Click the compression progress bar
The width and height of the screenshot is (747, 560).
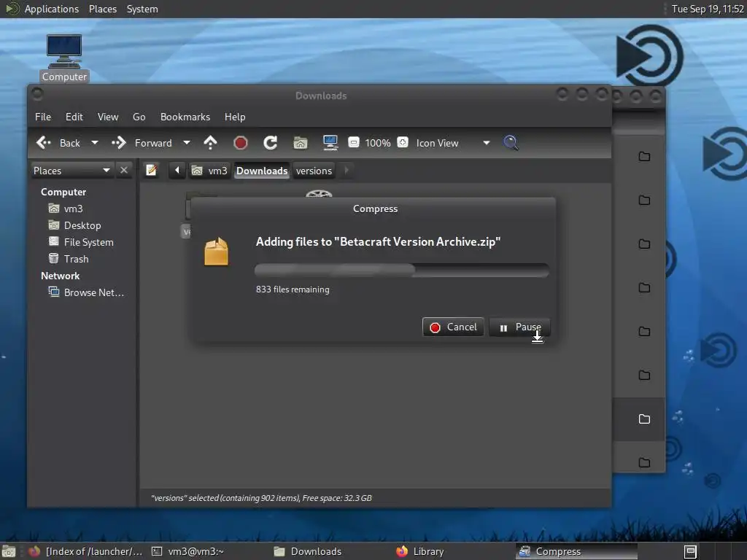402,271
